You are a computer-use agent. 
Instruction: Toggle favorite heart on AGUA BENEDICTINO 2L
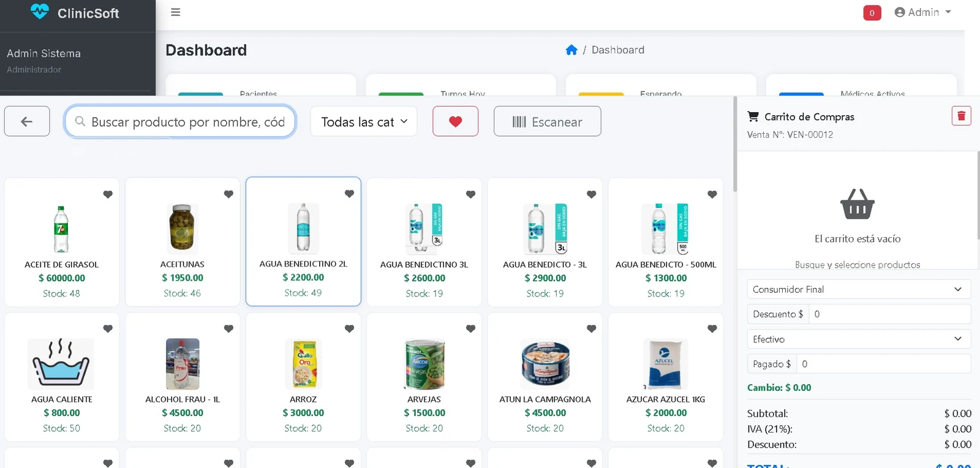pos(349,194)
